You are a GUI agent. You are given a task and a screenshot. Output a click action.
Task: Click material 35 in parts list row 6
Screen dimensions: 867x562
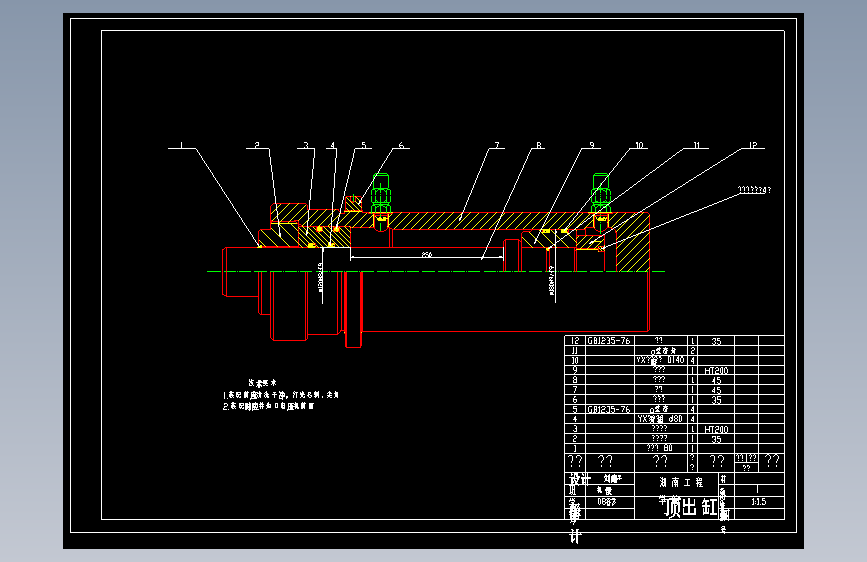716,400
